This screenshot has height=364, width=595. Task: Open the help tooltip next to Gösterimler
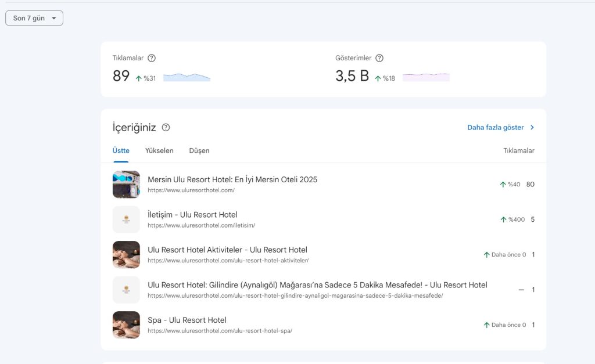(x=379, y=58)
